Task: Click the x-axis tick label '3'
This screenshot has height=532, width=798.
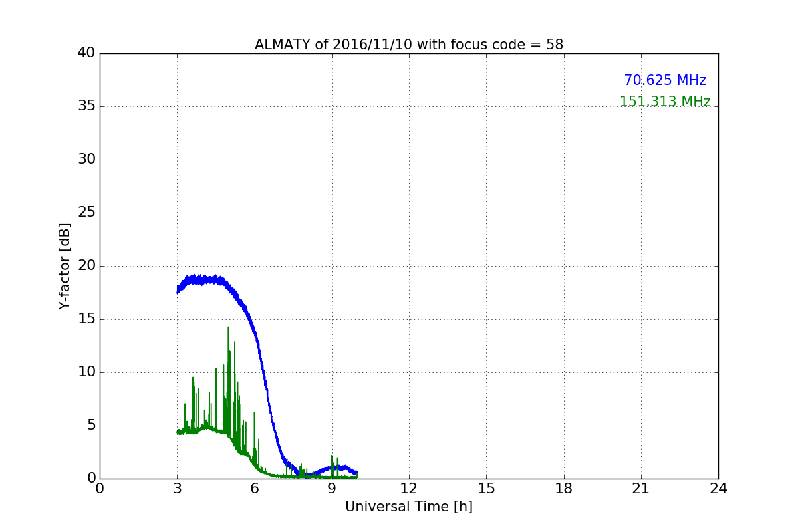Action: (178, 488)
